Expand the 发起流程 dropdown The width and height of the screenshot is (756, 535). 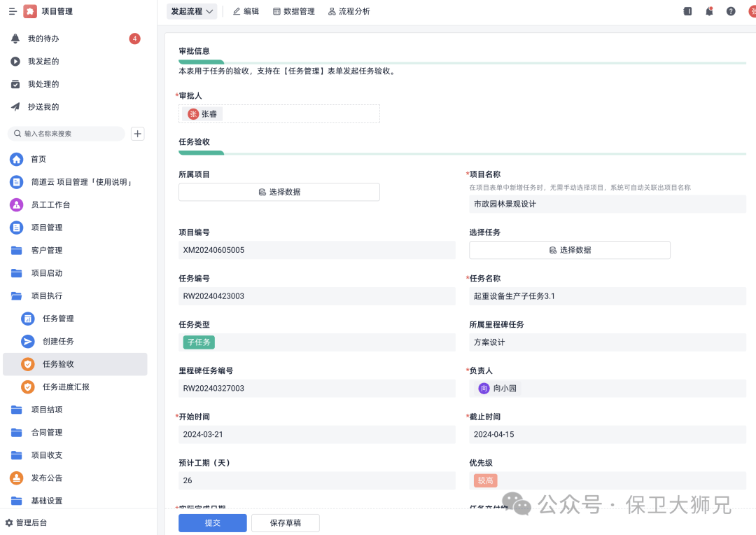[192, 11]
